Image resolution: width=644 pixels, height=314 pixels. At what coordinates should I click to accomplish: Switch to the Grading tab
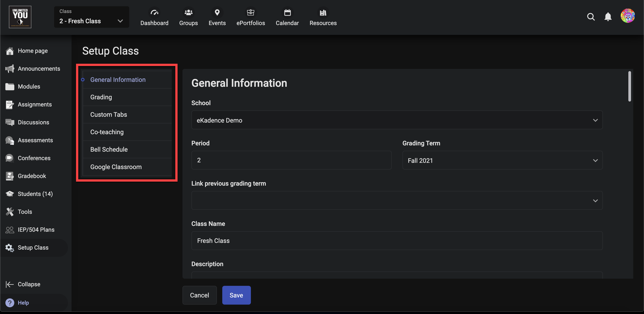click(x=101, y=97)
